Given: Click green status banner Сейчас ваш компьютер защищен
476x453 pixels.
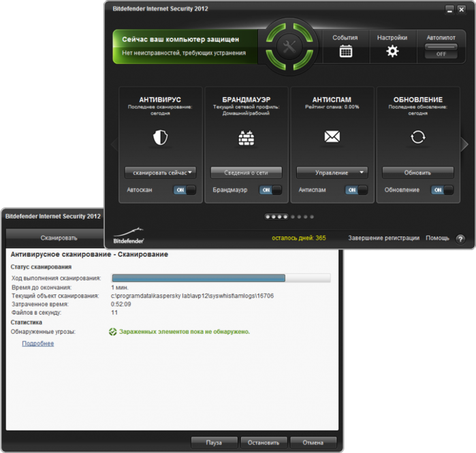Looking at the screenshot, I should point(185,46).
